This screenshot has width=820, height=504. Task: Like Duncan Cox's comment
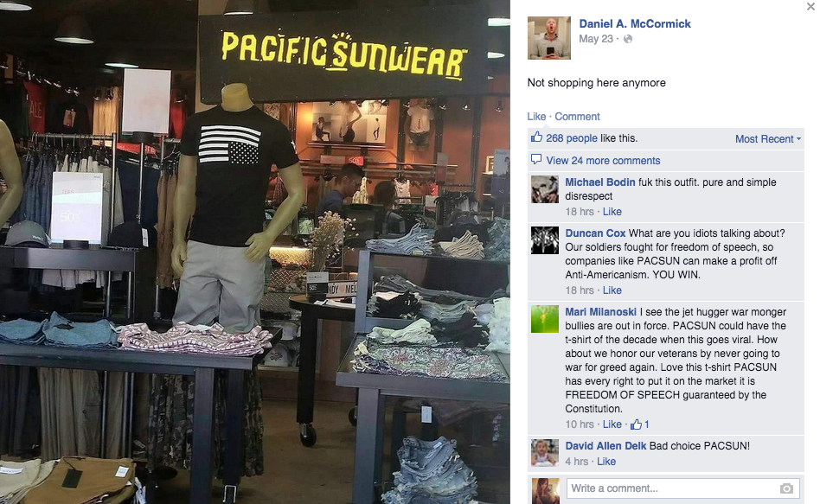612,290
